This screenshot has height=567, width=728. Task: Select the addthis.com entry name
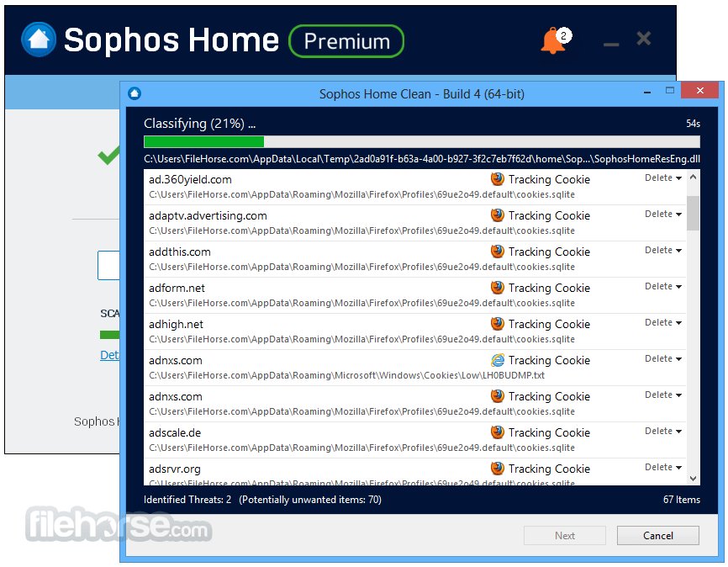click(179, 252)
